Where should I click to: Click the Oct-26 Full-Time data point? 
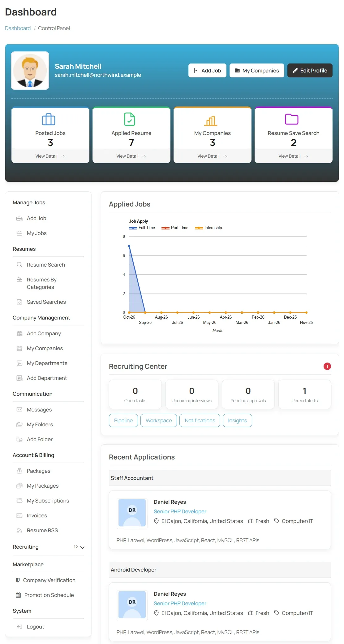tap(129, 246)
